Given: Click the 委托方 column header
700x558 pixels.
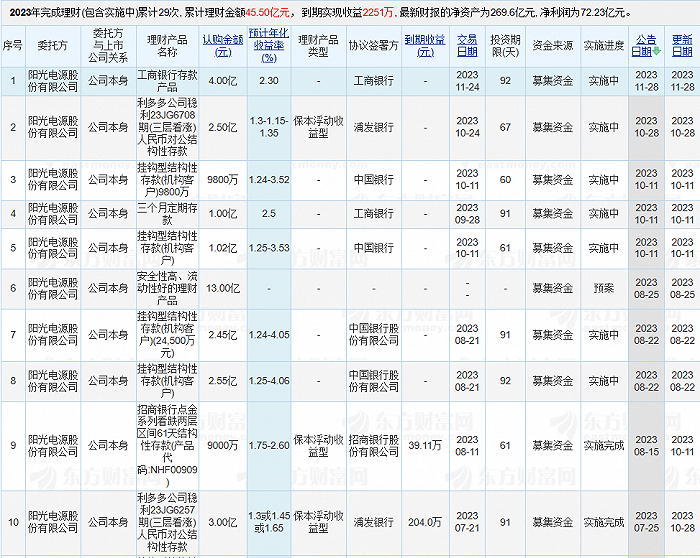Looking at the screenshot, I should click(x=53, y=46).
